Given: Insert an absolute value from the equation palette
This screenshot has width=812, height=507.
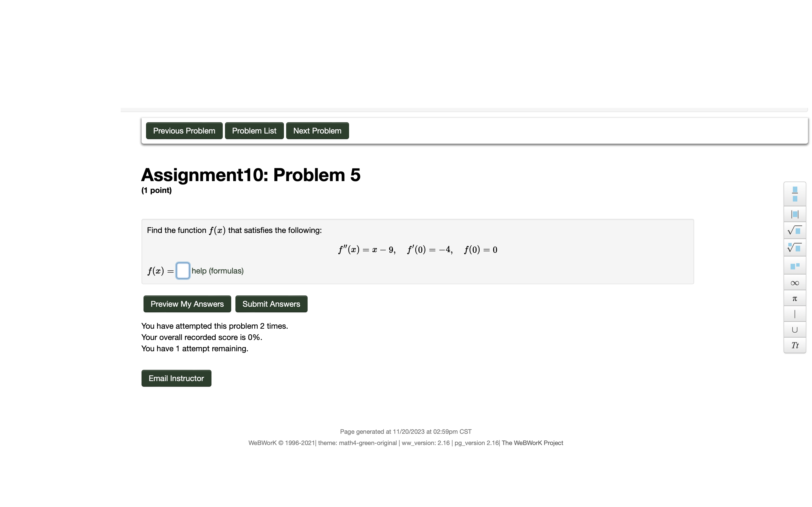Looking at the screenshot, I should point(794,214).
